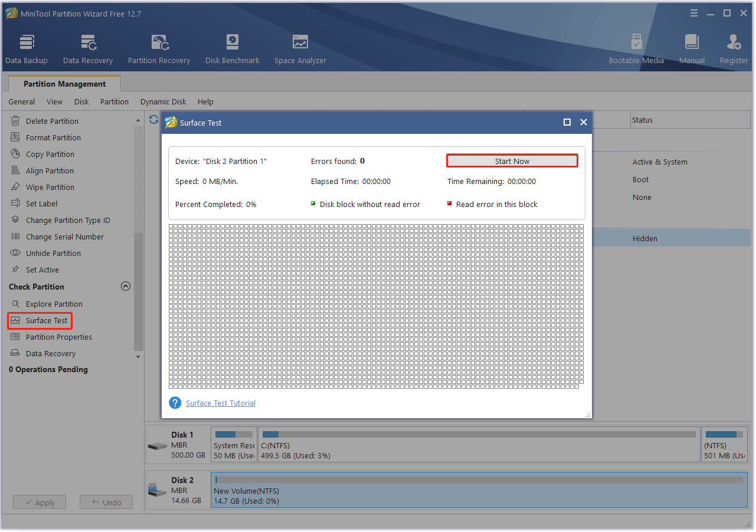
Task: Click the None status row
Action: pos(642,197)
